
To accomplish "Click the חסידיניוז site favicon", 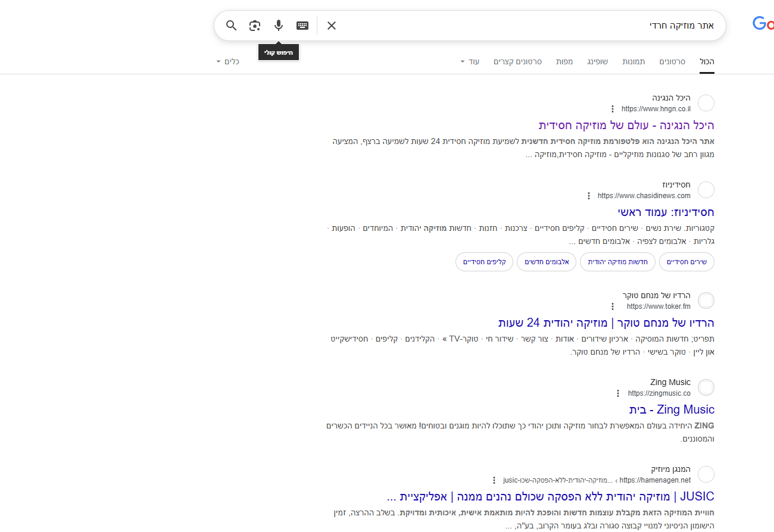I will (706, 189).
